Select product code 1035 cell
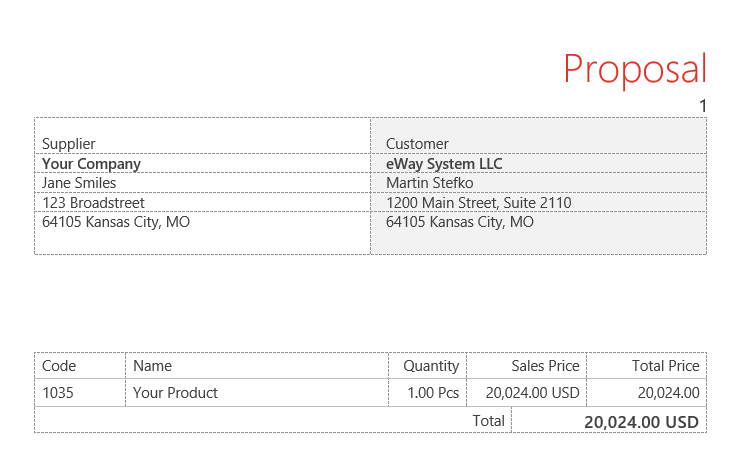 click(80, 393)
